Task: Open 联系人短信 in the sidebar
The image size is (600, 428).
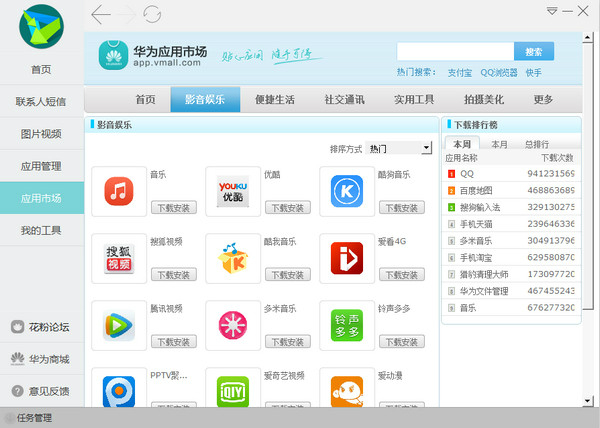Action: click(41, 101)
